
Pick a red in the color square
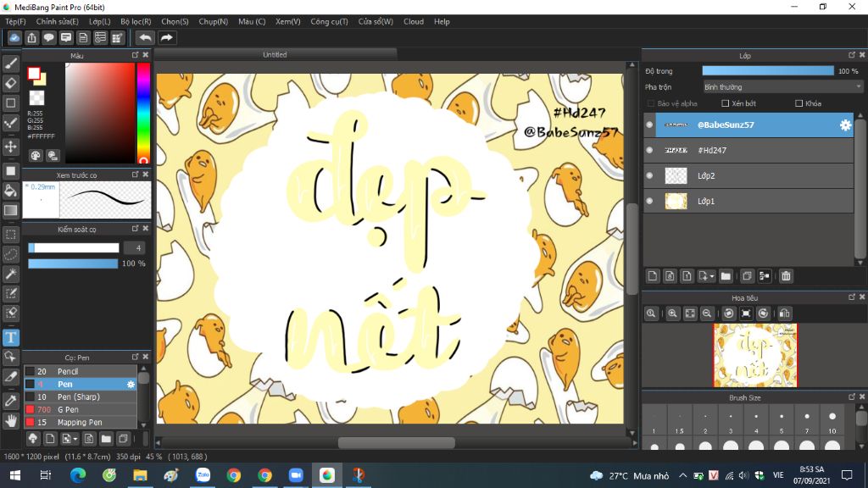(100, 113)
